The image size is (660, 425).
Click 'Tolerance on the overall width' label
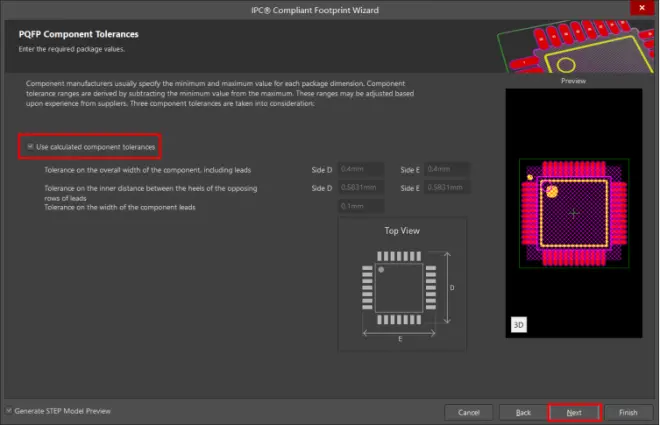[147, 170]
